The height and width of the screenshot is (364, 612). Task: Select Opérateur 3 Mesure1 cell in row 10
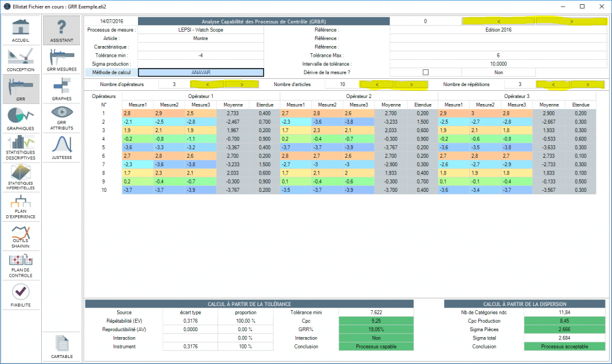click(454, 190)
